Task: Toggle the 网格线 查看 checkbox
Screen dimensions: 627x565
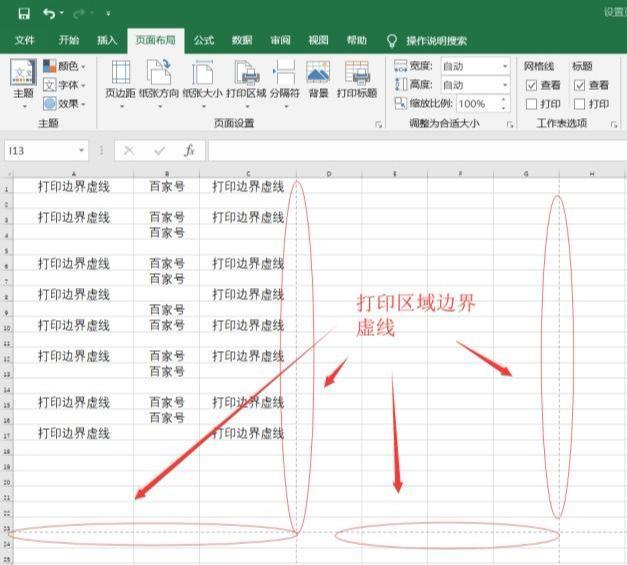Action: (x=532, y=86)
